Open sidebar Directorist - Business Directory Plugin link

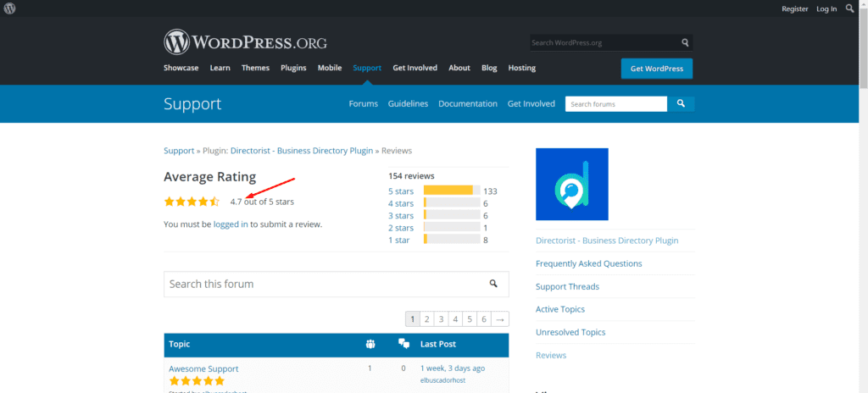(x=607, y=241)
